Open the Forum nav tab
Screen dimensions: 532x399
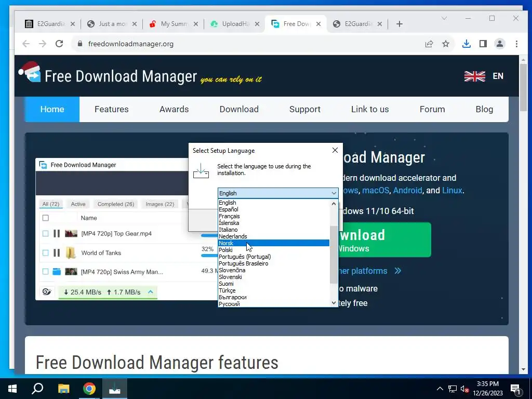coord(432,109)
